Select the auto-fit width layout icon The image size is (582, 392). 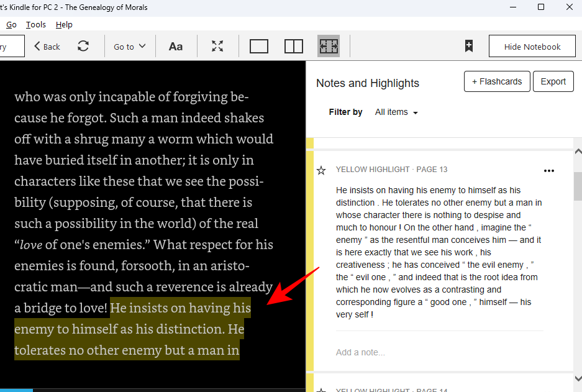[x=329, y=47]
